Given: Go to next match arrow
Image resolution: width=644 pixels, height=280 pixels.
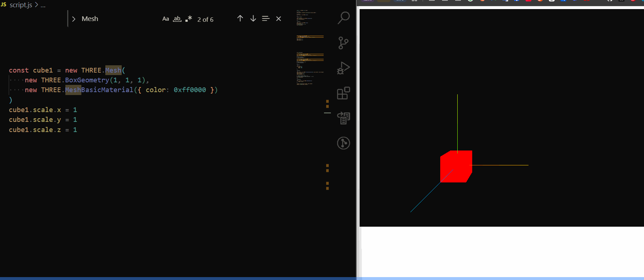Looking at the screenshot, I should pyautogui.click(x=253, y=18).
